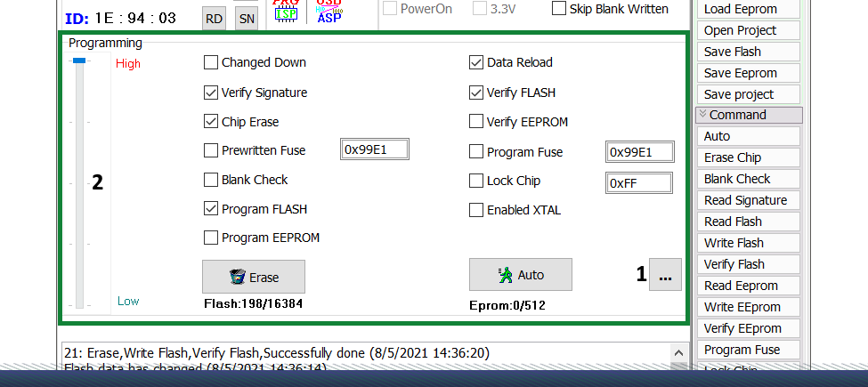
Task: Click Read Signature command
Action: click(745, 200)
